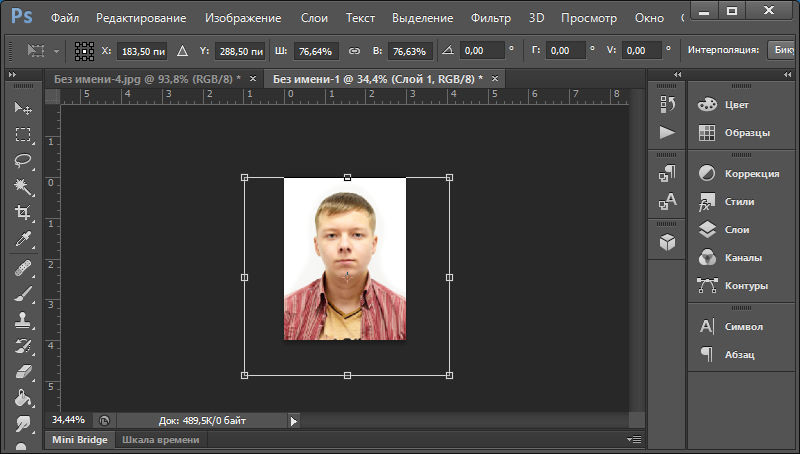Select the Magic Wand tool
The width and height of the screenshot is (800, 454).
tap(22, 187)
